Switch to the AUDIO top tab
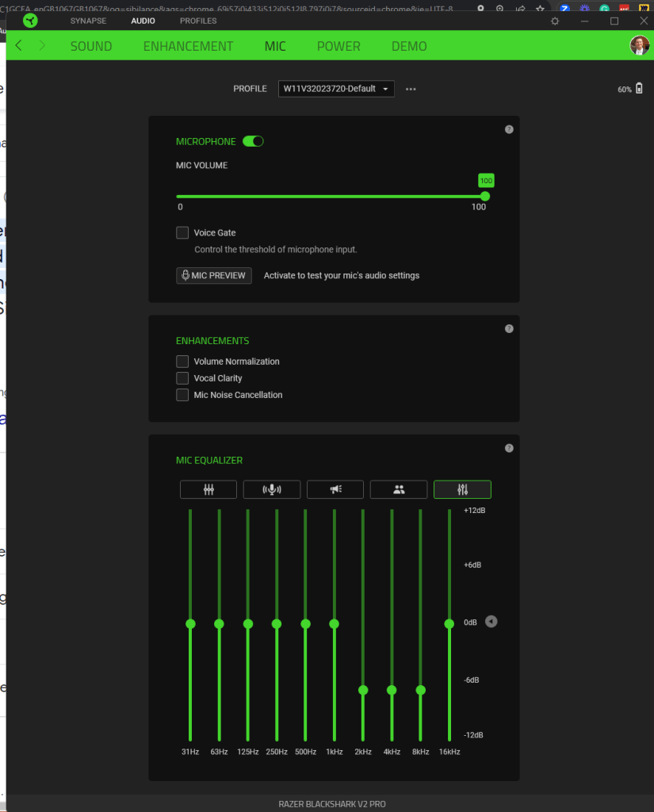Viewport: 654px width, 812px height. click(x=143, y=21)
